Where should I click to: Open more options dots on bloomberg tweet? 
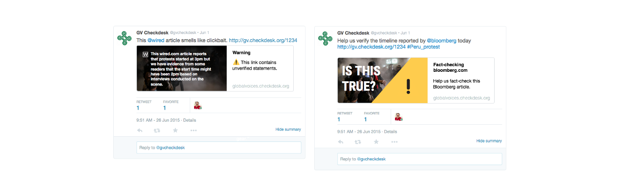[x=395, y=142]
